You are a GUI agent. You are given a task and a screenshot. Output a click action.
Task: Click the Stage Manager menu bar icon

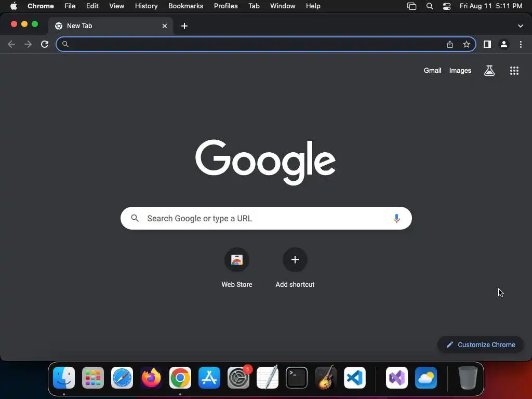point(411,6)
